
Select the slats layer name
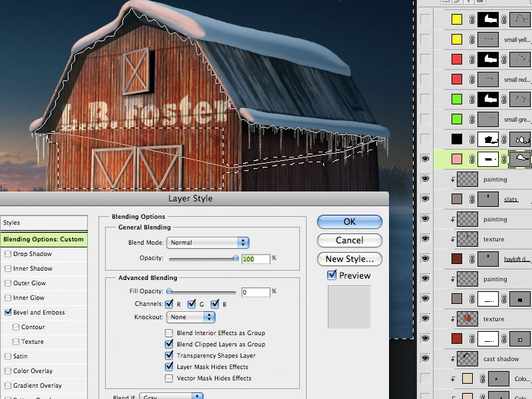coord(511,199)
